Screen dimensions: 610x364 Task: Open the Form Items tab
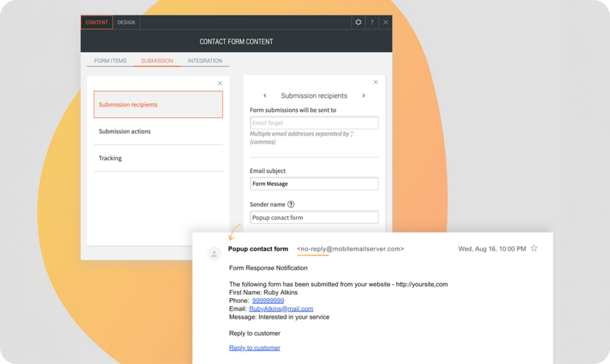[110, 61]
